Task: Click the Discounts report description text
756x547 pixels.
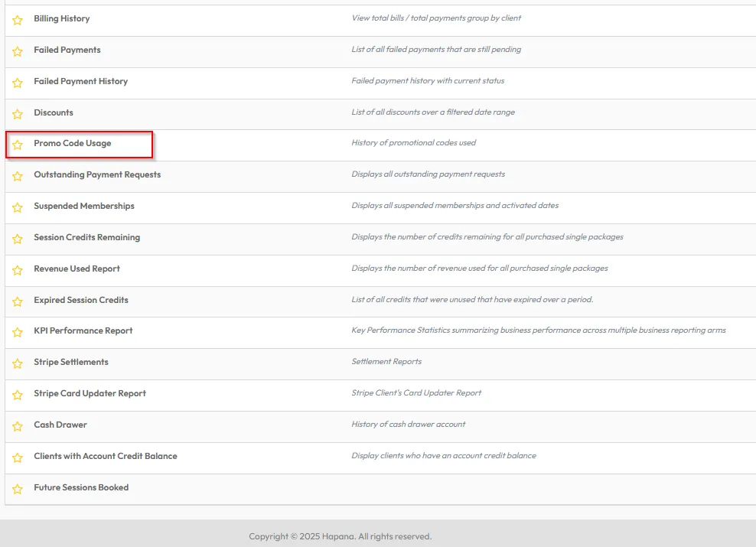Action: coord(432,112)
